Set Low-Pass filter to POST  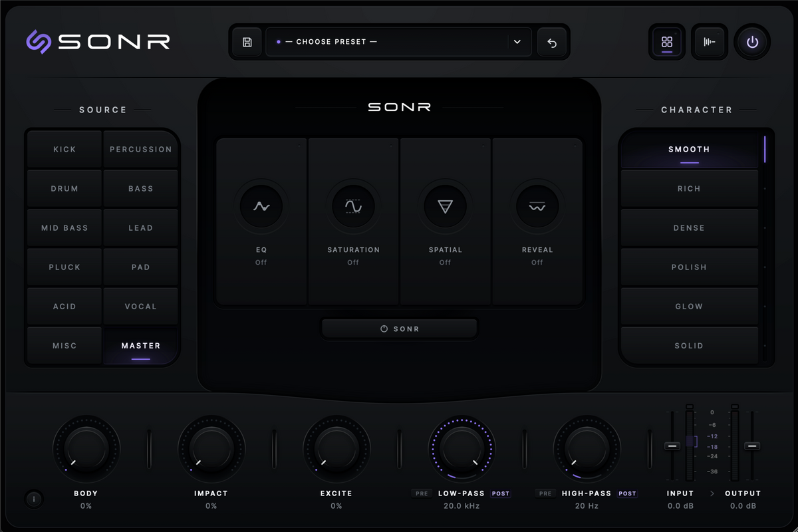pyautogui.click(x=501, y=494)
